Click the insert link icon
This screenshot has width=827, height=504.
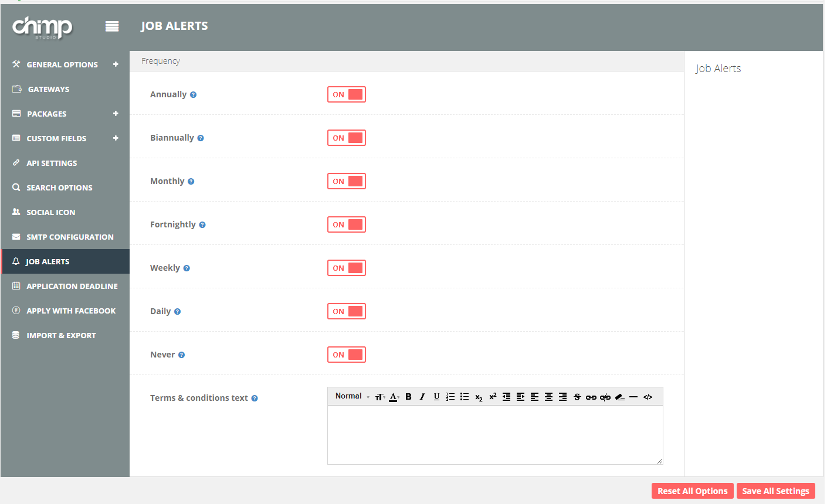[591, 397]
